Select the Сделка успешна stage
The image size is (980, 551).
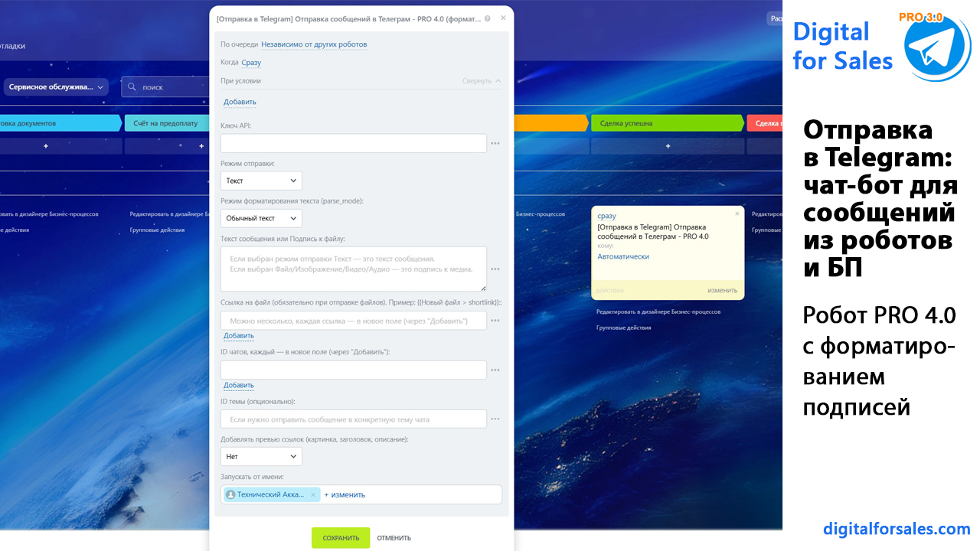point(668,122)
